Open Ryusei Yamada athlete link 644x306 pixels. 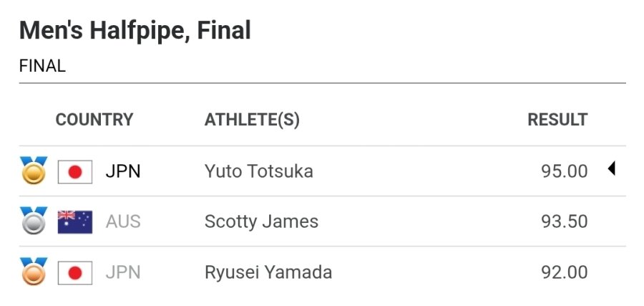(x=268, y=272)
